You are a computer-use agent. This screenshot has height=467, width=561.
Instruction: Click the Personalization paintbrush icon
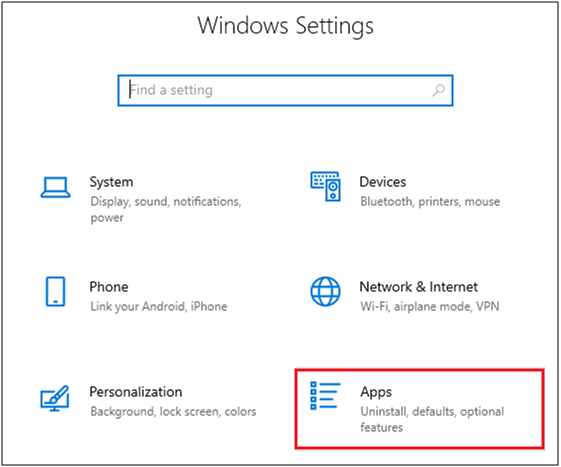pyautogui.click(x=55, y=398)
